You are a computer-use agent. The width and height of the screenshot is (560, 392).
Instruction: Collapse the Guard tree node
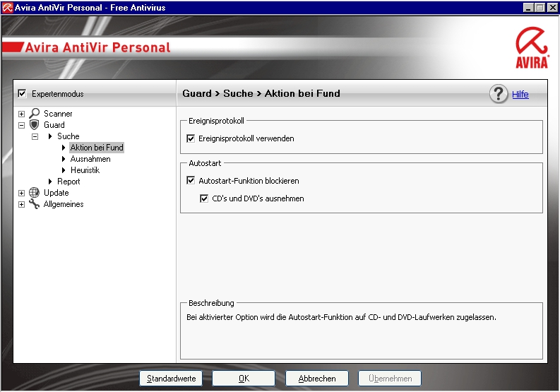point(21,126)
